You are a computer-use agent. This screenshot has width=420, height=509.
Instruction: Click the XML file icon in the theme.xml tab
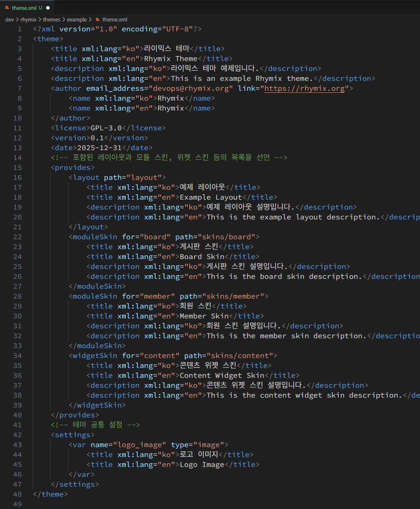click(x=7, y=8)
